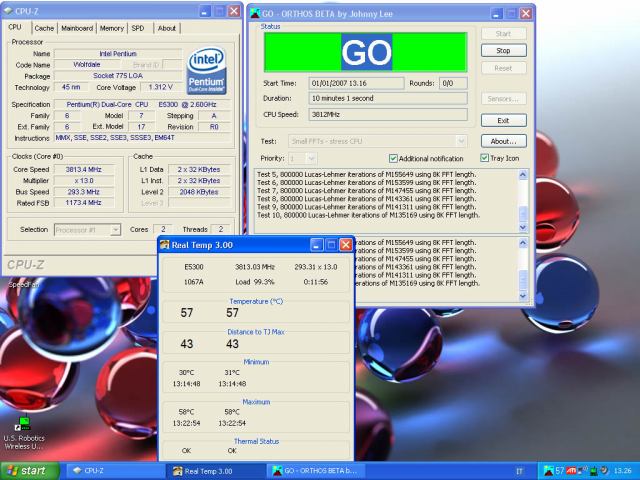The image size is (640, 480).
Task: Click lower log scrollbar up arrow
Action: click(x=523, y=243)
